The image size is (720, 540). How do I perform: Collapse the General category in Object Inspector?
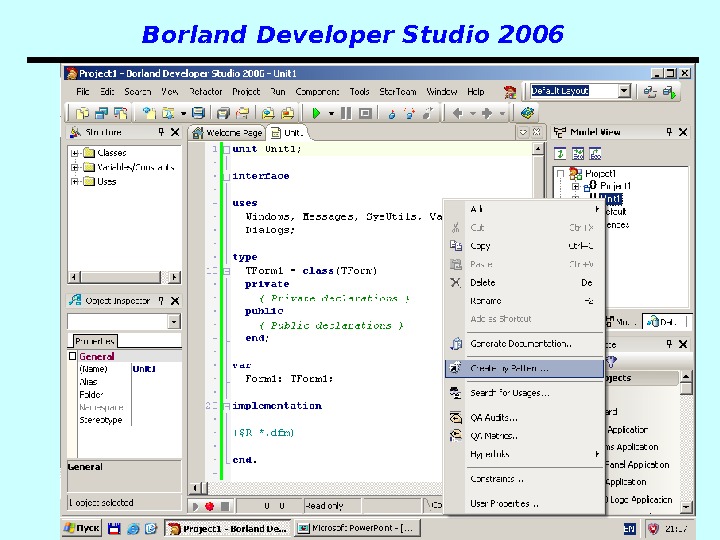(x=72, y=356)
